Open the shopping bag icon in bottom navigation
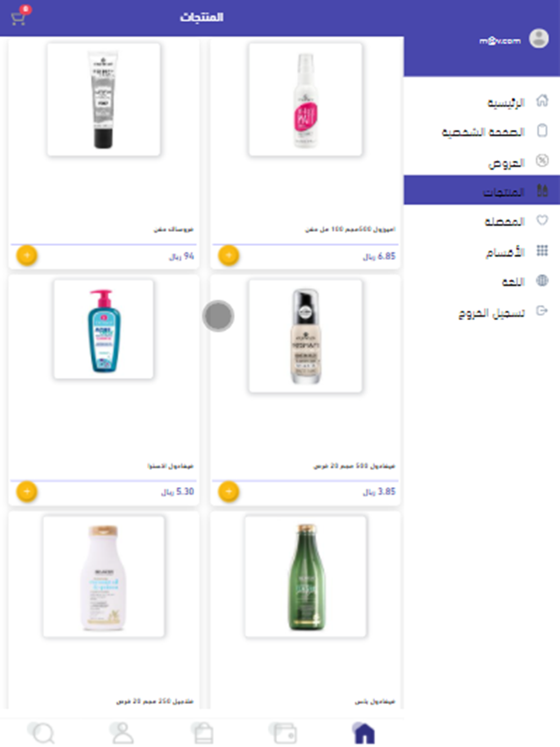The height and width of the screenshot is (747, 560). (202, 732)
